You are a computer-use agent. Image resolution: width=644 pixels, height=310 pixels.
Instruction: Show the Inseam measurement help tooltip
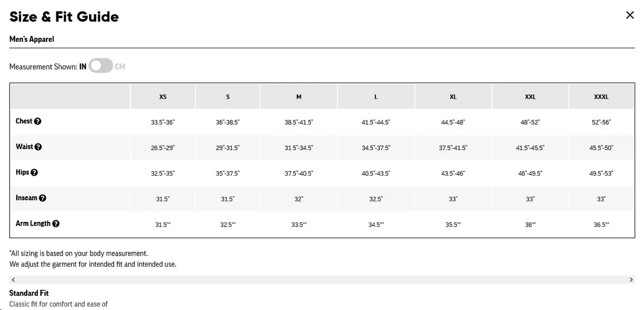point(43,198)
